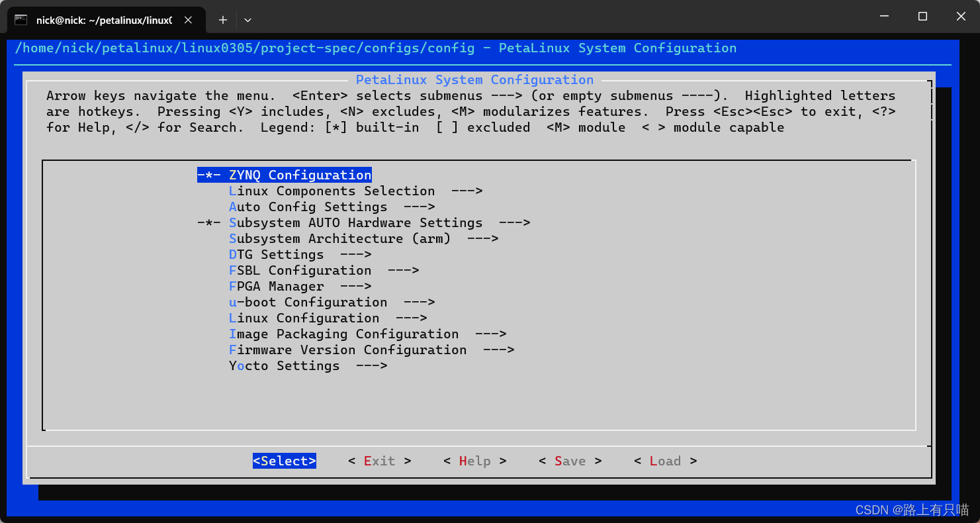Open Subsystem Architecture (arm) submenu
Screen dimensions: 980x523
(364, 238)
